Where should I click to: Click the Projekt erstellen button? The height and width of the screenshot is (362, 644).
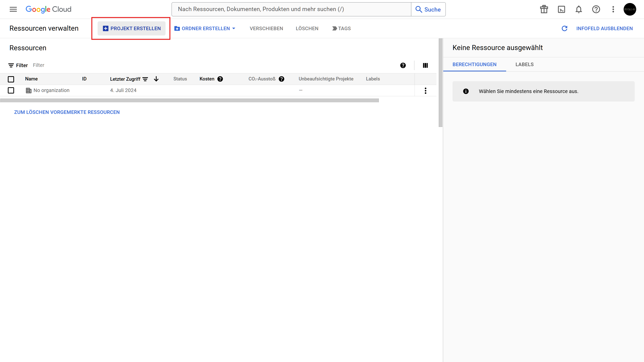(132, 28)
